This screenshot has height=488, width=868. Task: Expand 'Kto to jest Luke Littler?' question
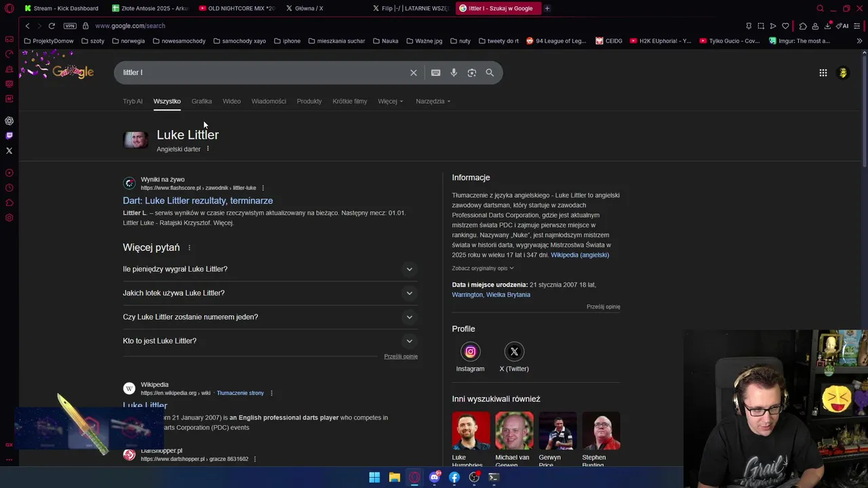pyautogui.click(x=270, y=341)
